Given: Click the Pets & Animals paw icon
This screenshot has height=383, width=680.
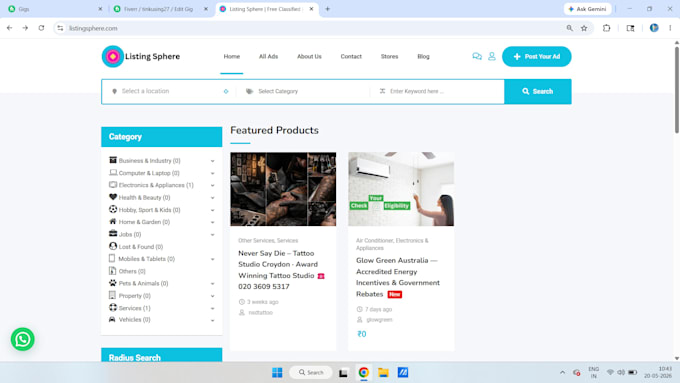Looking at the screenshot, I should [x=113, y=283].
